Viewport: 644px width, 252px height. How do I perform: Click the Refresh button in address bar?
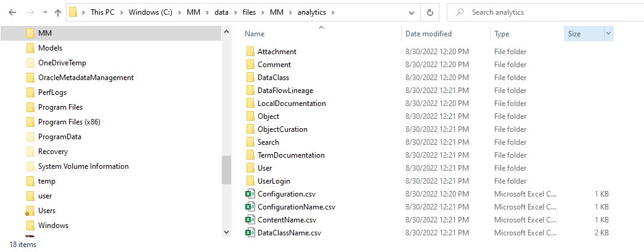[430, 12]
